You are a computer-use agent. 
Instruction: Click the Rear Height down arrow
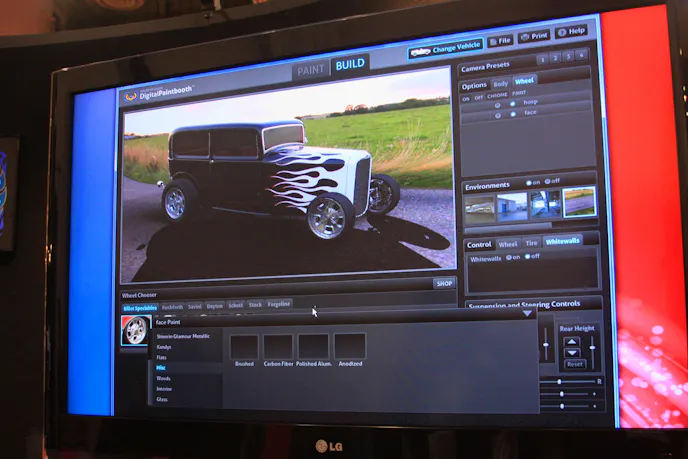coord(572,352)
